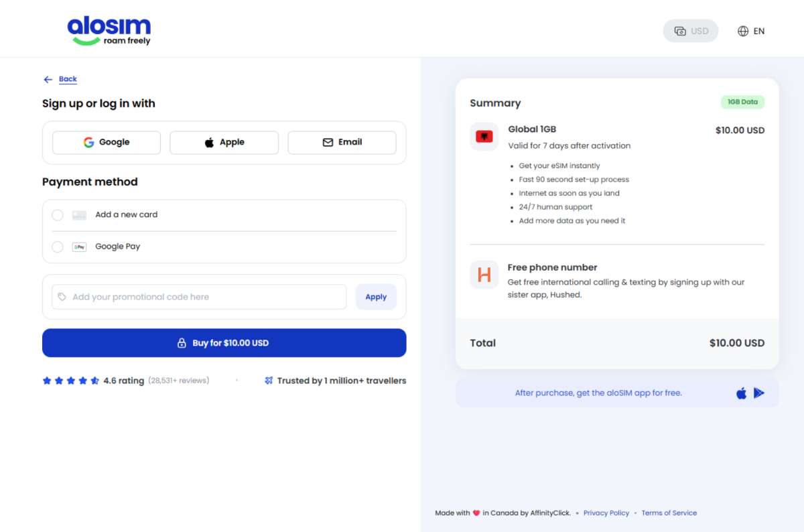This screenshot has height=532, width=804.
Task: Click the promo code tag icon
Action: tap(62, 297)
